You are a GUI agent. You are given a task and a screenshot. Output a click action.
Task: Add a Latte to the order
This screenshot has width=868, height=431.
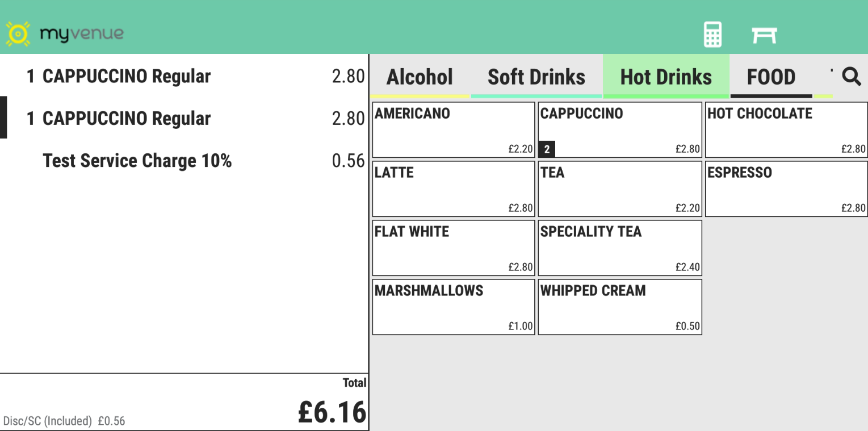(x=454, y=189)
